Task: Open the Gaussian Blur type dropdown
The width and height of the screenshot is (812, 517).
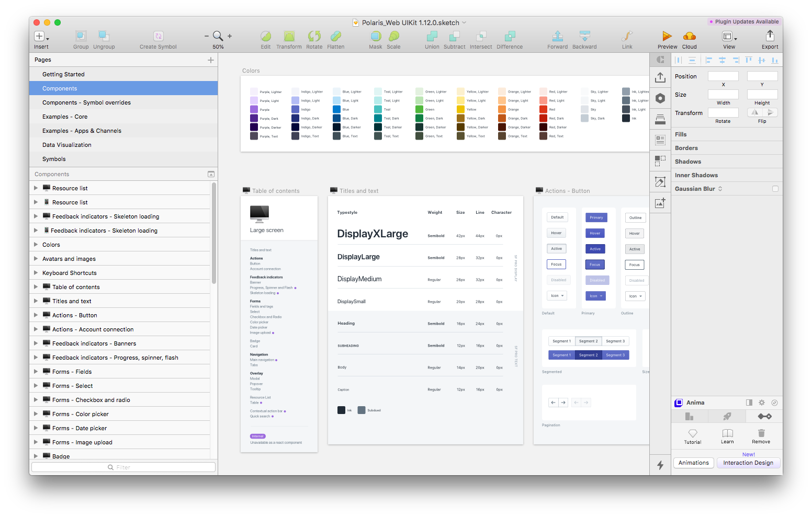Action: click(720, 189)
